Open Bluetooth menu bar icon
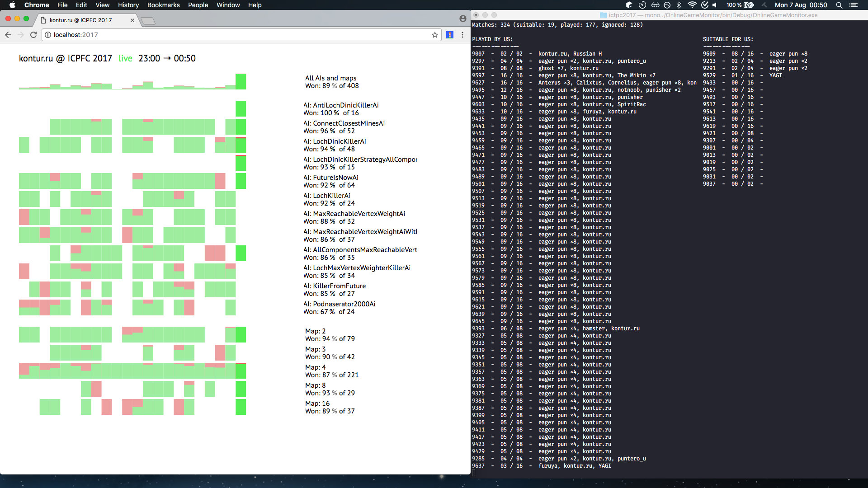Viewport: 868px width, 488px height. (x=679, y=5)
